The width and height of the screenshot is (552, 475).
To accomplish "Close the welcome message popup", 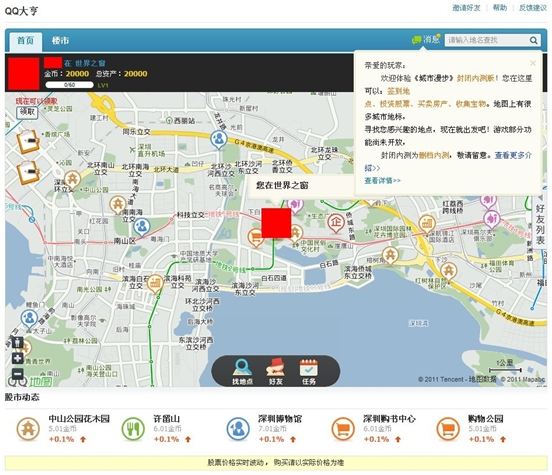I will point(533,63).
